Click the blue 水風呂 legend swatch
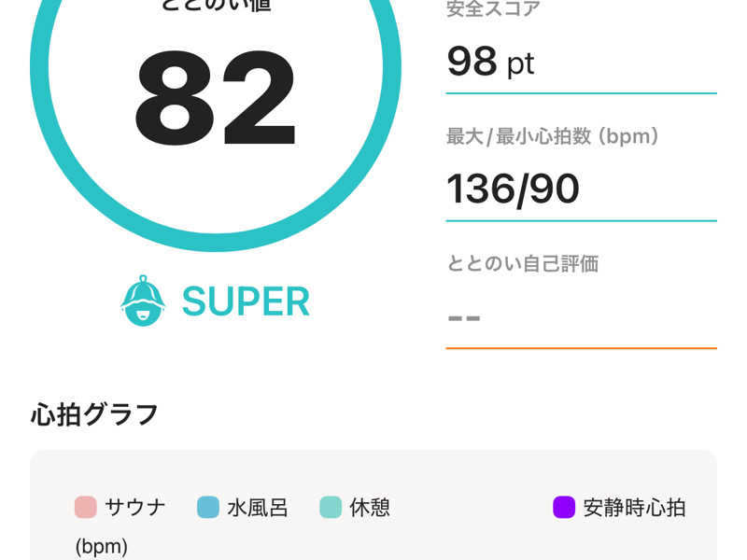747x560 pixels. pyautogui.click(x=208, y=507)
